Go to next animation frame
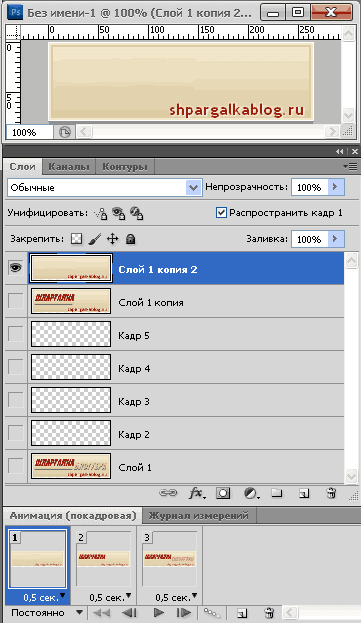This screenshot has height=623, width=361. coord(183,613)
